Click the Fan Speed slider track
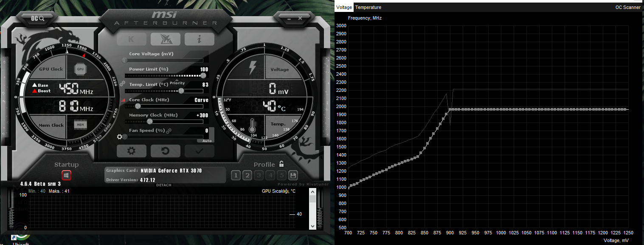Screen dimensions: 644x245 click(x=163, y=137)
